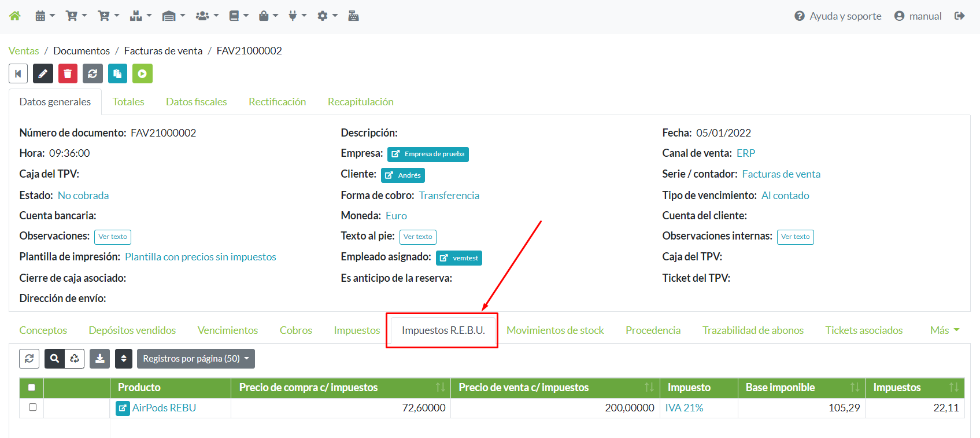Image resolution: width=980 pixels, height=438 pixels.
Task: Tick the AirPods REBU row checkbox
Action: coord(32,407)
